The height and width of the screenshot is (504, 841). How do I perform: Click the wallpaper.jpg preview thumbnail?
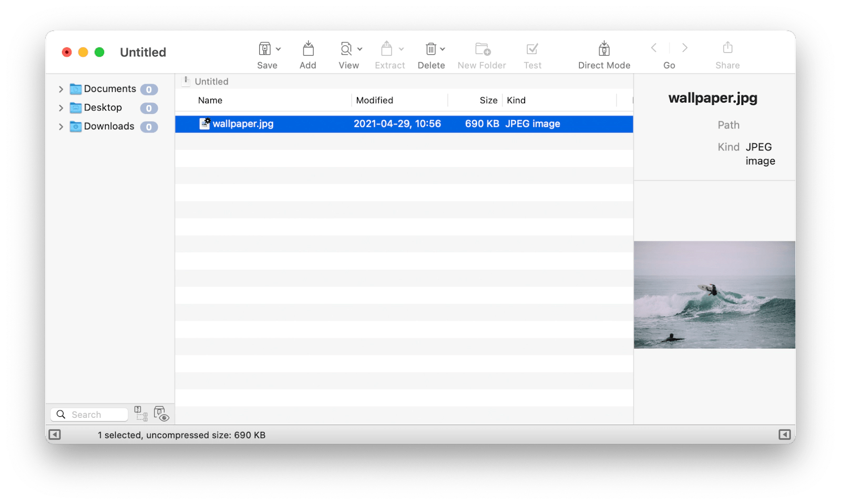click(714, 293)
